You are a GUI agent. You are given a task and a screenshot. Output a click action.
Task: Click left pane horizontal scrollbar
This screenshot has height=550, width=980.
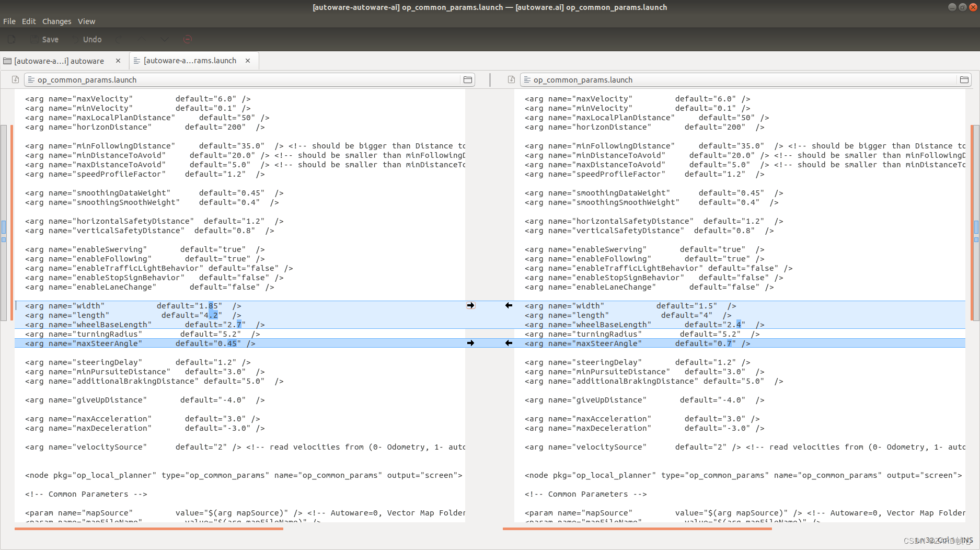pyautogui.click(x=149, y=529)
